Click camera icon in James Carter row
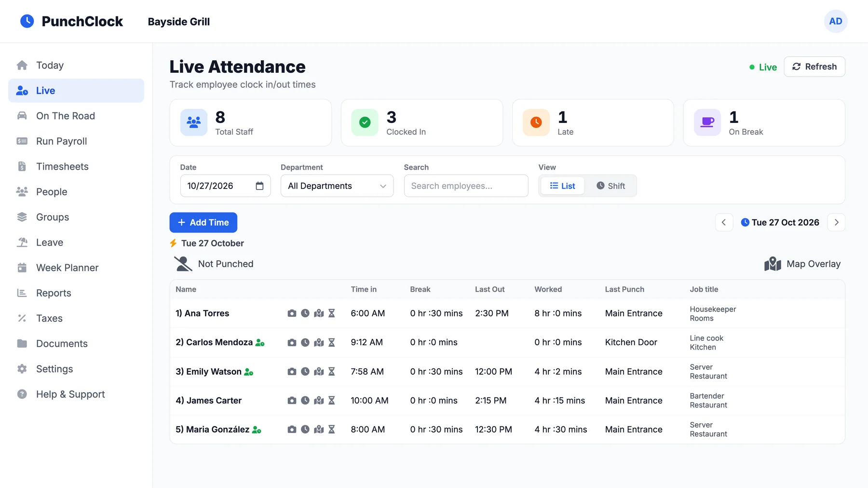 (x=292, y=401)
